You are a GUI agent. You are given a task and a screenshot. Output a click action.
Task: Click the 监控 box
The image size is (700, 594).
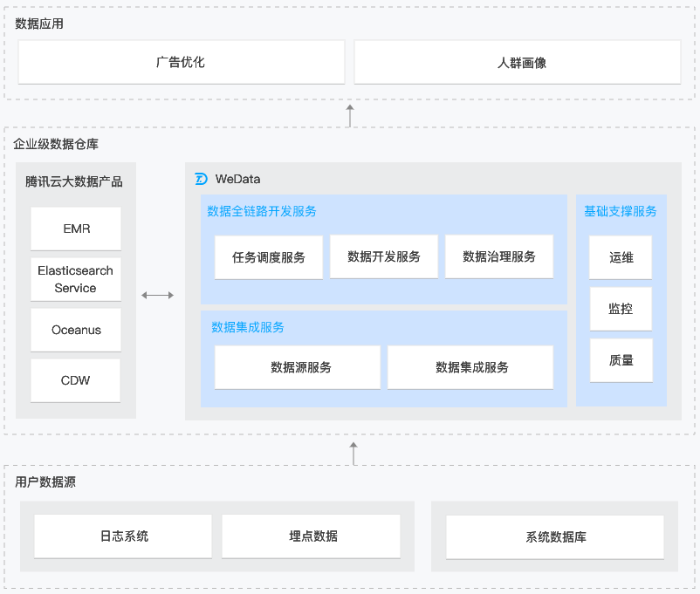pyautogui.click(x=621, y=309)
